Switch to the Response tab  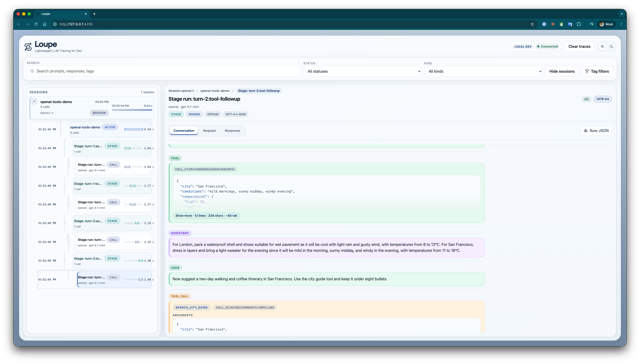click(232, 131)
